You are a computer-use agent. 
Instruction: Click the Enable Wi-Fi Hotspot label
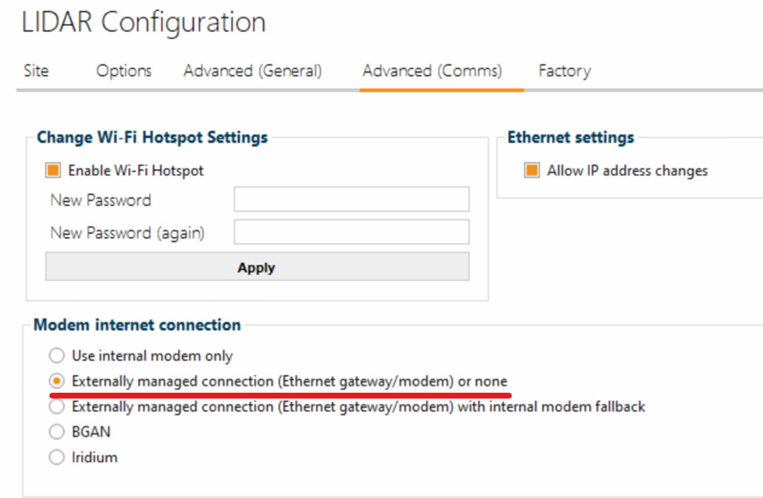[136, 171]
